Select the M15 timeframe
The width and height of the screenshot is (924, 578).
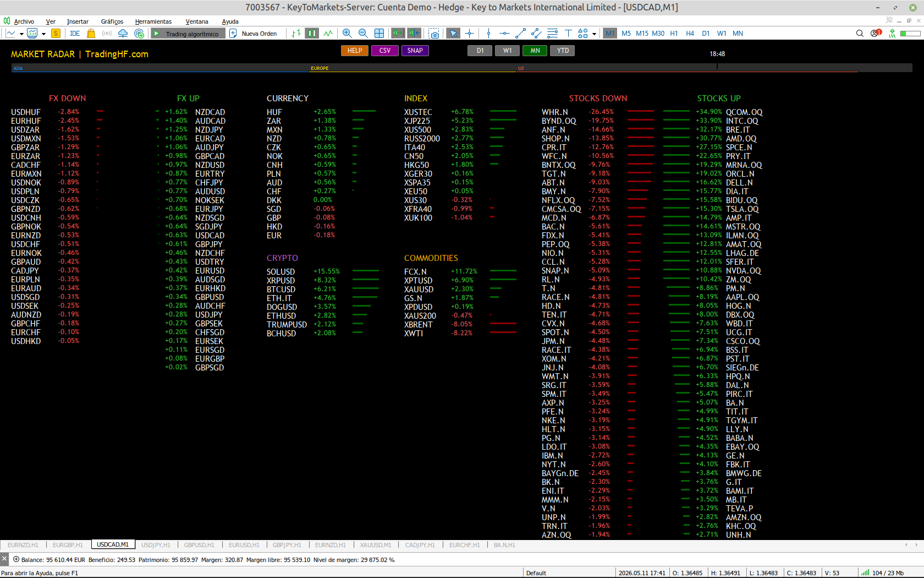642,34
